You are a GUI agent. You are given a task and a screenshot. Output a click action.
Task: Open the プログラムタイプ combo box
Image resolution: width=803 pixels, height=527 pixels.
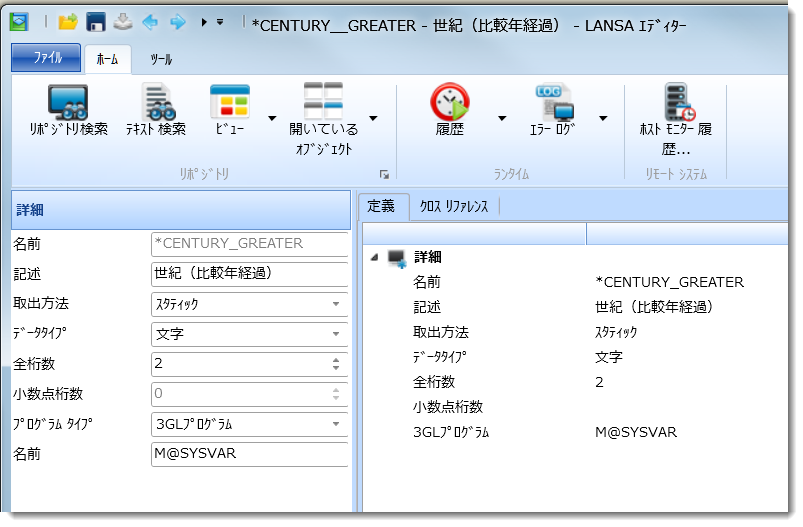pyautogui.click(x=250, y=425)
